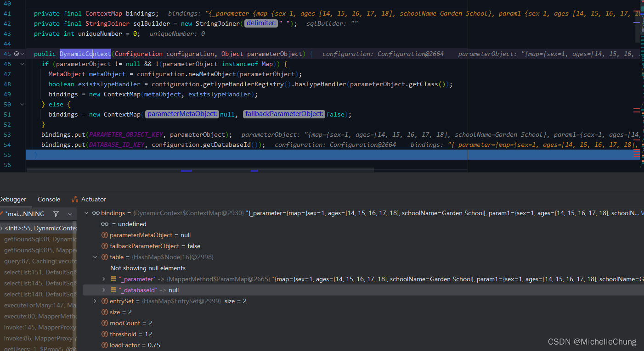Screen dimensions: 644x351
Task: Select the selectList:140 stack frame
Action: point(38,294)
